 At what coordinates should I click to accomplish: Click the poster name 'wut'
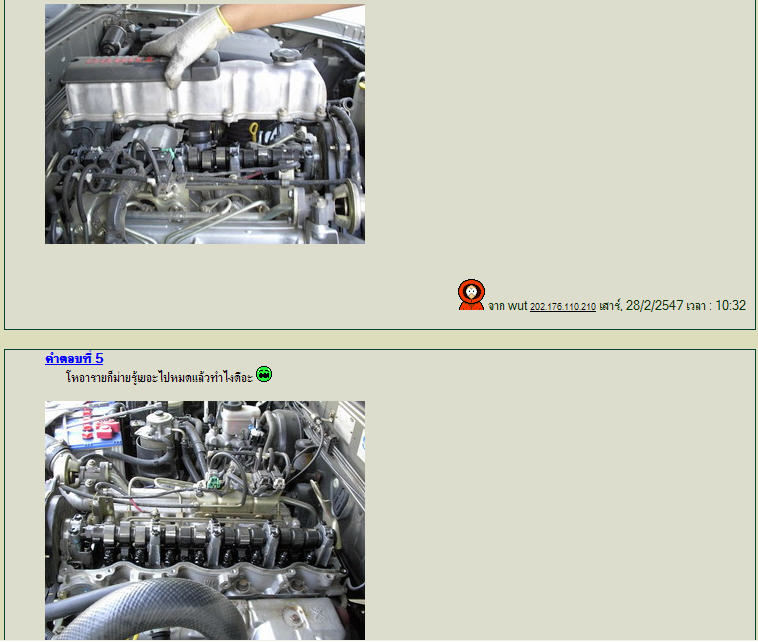517,306
